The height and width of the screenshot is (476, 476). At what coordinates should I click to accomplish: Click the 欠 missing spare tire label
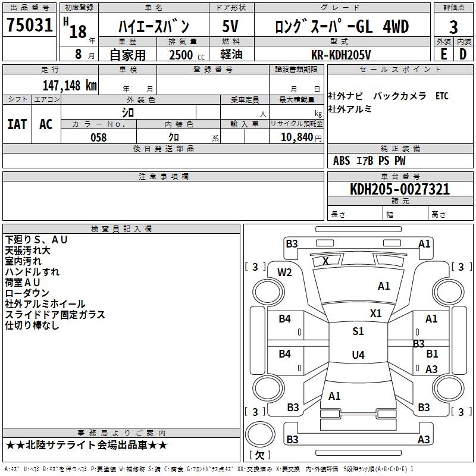[x=259, y=455]
